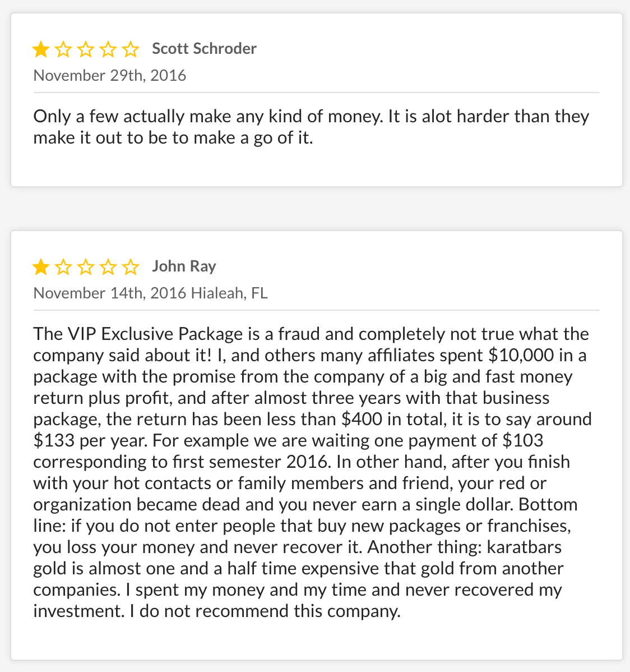The height and width of the screenshot is (672, 630).
Task: Click the fifth empty star in John Ray's rating
Action: 130,267
